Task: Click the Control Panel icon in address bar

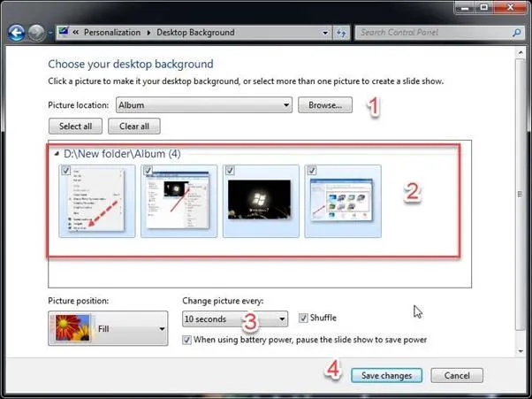Action: point(63,33)
